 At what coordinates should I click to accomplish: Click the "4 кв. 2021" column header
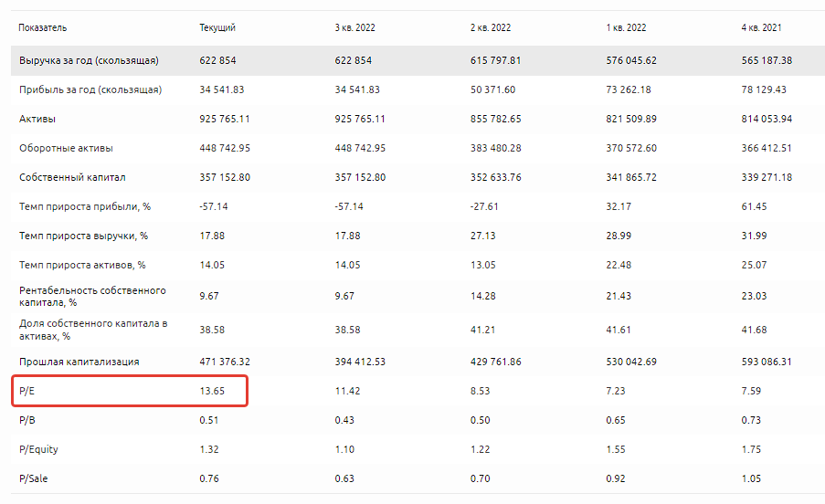pos(761,28)
